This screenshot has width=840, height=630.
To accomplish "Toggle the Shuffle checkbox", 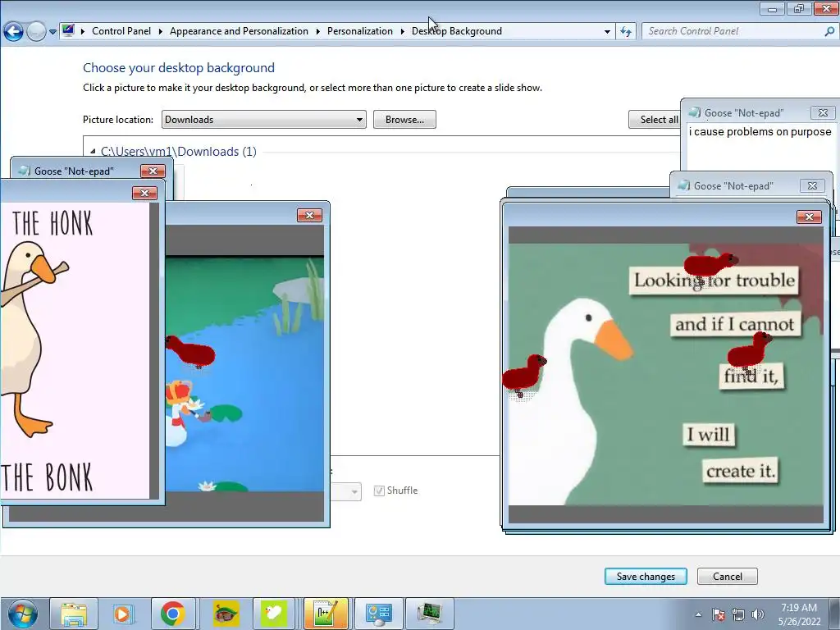I will pos(379,491).
